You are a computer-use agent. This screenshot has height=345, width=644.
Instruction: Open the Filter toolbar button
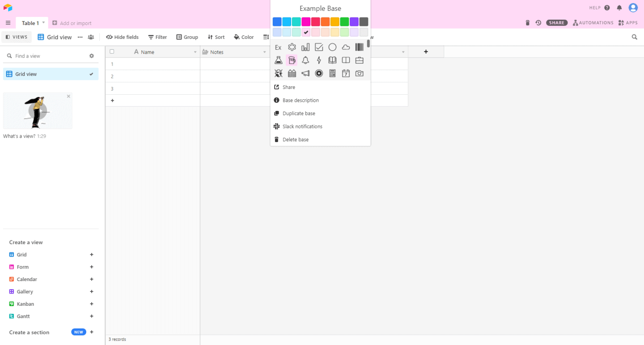tap(157, 37)
